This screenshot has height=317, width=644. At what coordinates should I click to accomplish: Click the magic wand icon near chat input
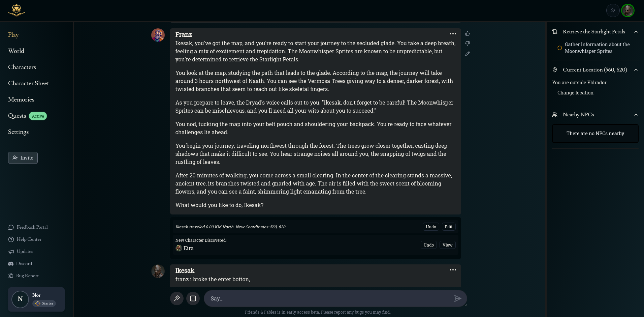click(177, 298)
